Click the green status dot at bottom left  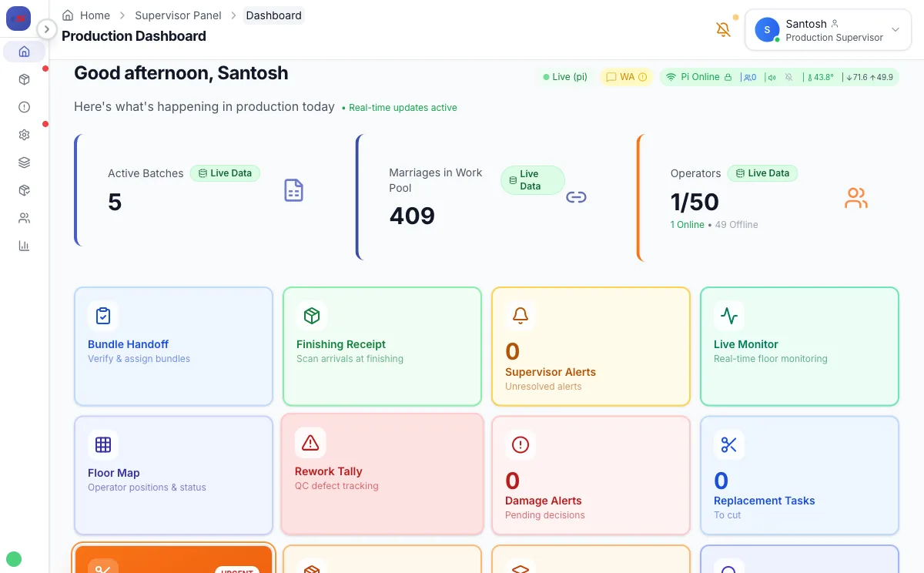click(x=14, y=559)
